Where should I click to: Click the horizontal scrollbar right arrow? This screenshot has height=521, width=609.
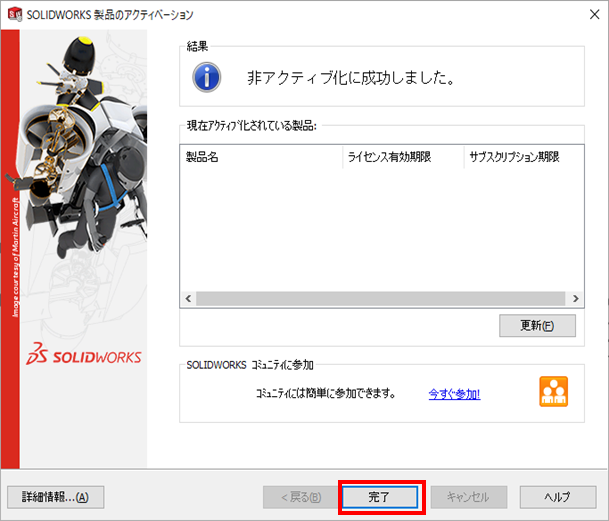[x=576, y=298]
